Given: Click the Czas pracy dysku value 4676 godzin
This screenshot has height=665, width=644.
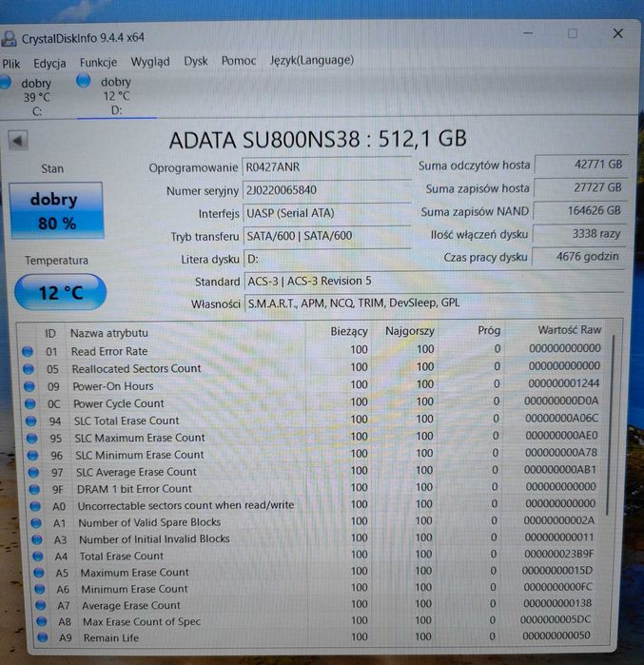Looking at the screenshot, I should (x=577, y=257).
